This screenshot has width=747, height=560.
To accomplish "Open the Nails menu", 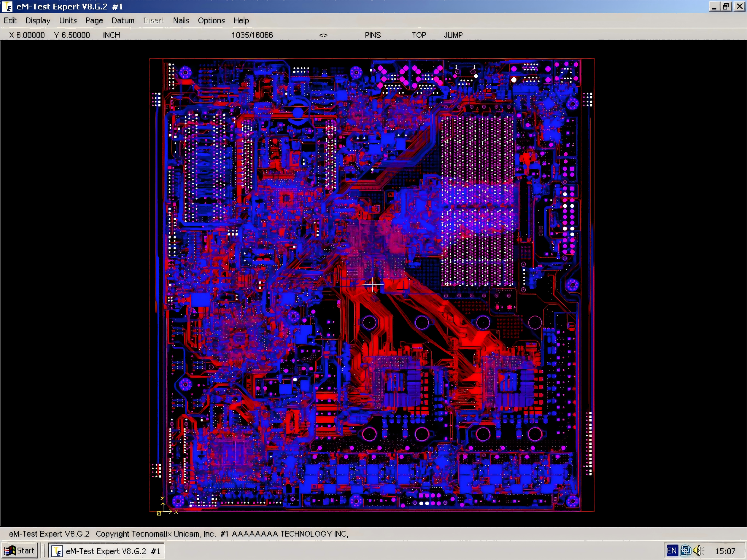I will click(x=181, y=20).
